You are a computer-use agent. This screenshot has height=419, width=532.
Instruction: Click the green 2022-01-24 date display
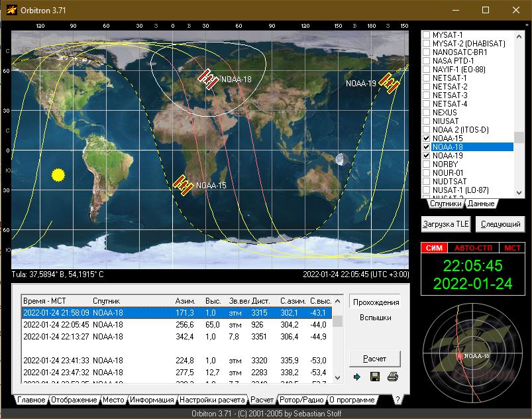point(472,284)
